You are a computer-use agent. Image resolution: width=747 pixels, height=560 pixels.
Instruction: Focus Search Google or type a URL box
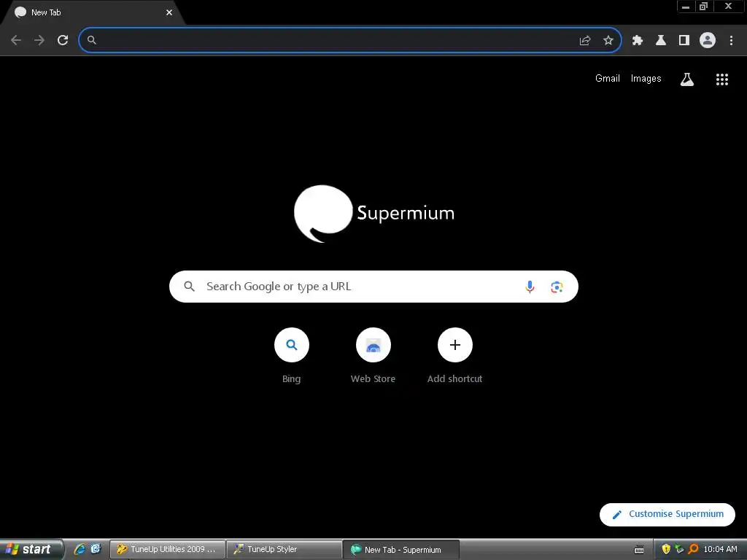click(373, 287)
